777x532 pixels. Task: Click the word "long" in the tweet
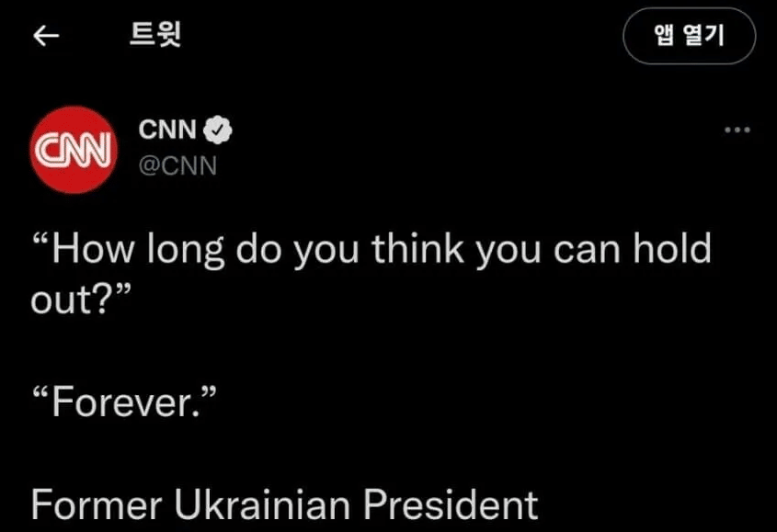click(186, 250)
